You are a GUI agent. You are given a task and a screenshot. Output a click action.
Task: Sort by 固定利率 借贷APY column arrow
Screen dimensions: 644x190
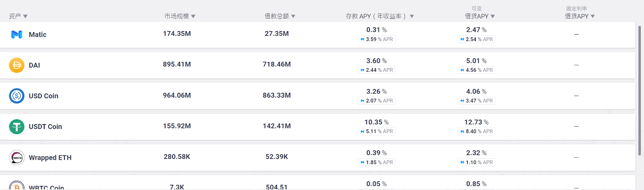click(592, 16)
